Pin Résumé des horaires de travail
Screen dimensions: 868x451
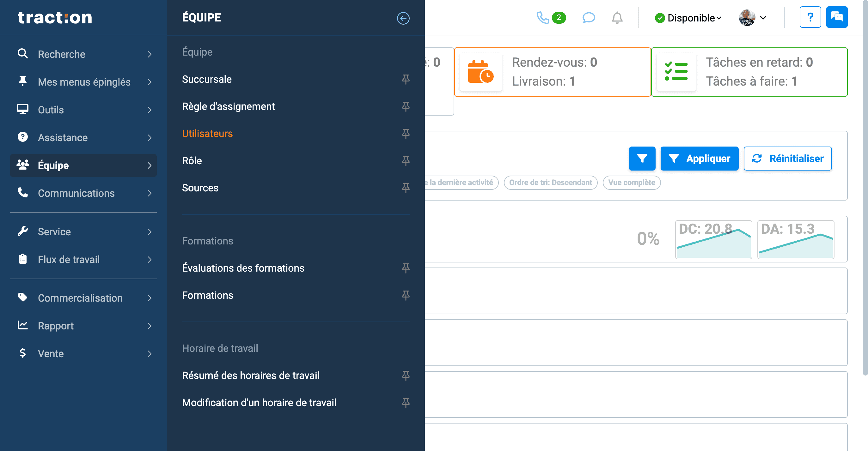[x=406, y=376]
